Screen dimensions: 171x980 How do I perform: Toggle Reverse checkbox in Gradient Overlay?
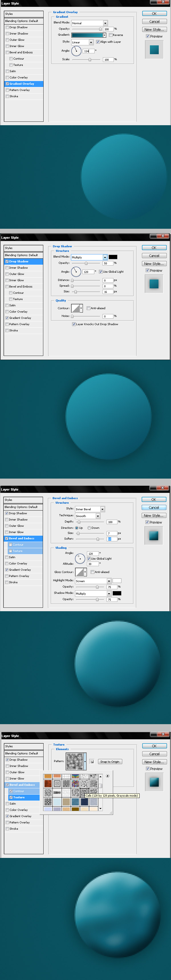pyautogui.click(x=111, y=35)
